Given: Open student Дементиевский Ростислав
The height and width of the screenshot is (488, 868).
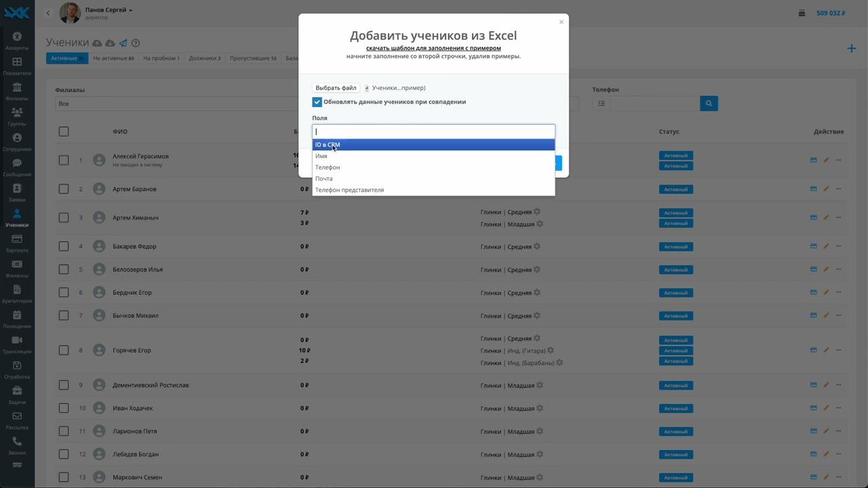Looking at the screenshot, I should pyautogui.click(x=151, y=385).
